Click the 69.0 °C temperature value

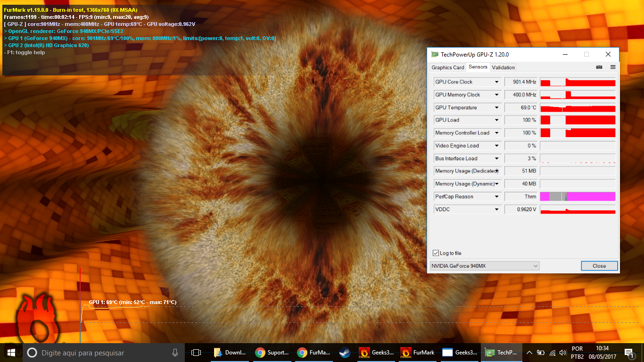pyautogui.click(x=521, y=107)
